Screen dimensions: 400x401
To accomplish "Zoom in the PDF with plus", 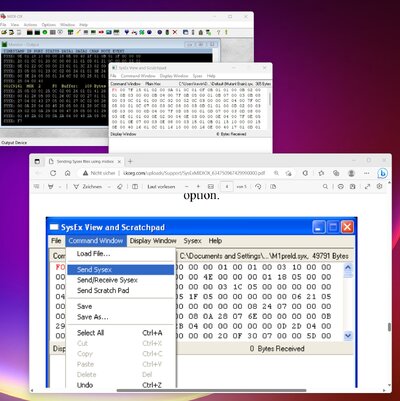I will point(198,186).
